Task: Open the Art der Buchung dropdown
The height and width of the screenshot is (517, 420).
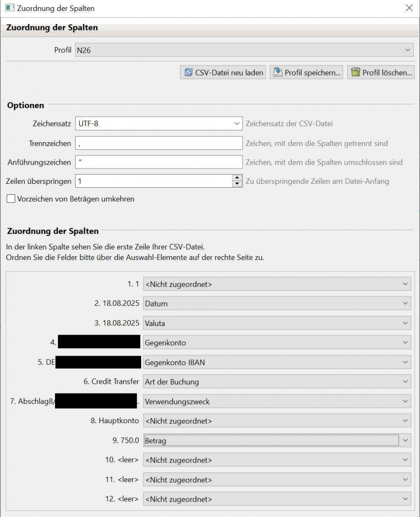Action: tap(277, 382)
